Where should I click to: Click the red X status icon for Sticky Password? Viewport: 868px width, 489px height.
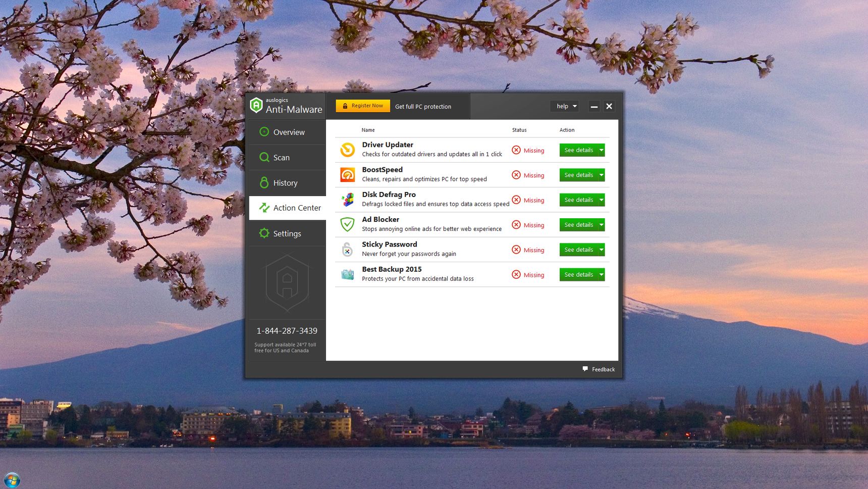[516, 250]
